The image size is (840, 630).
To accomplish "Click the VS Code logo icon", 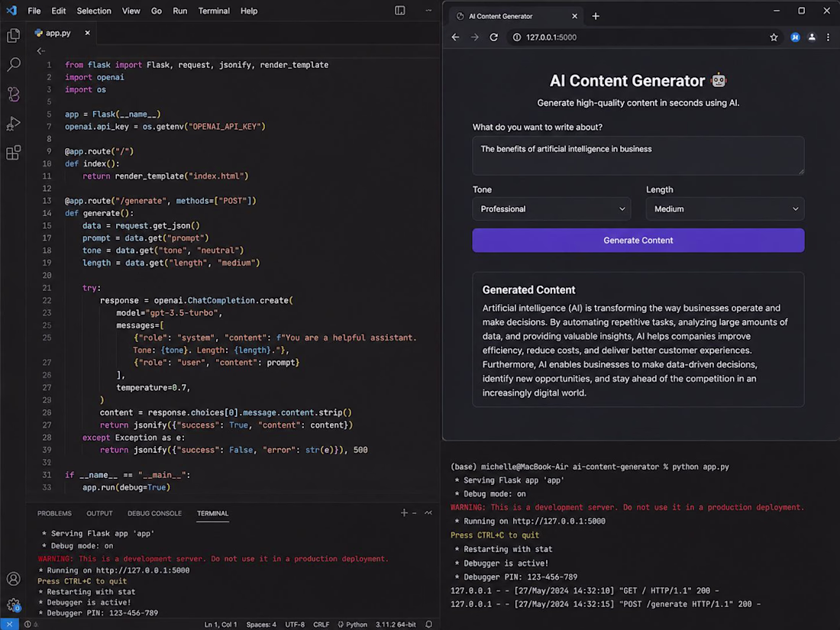I will [x=11, y=11].
